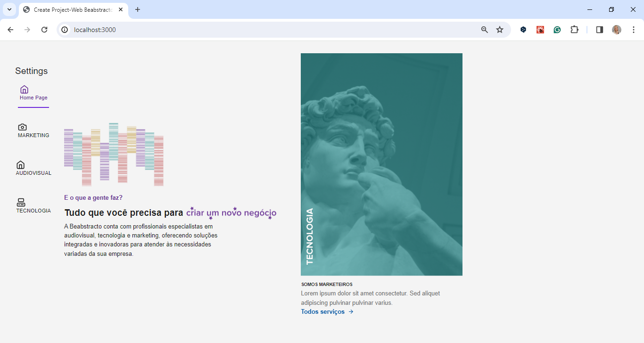View site information icon

pyautogui.click(x=65, y=30)
